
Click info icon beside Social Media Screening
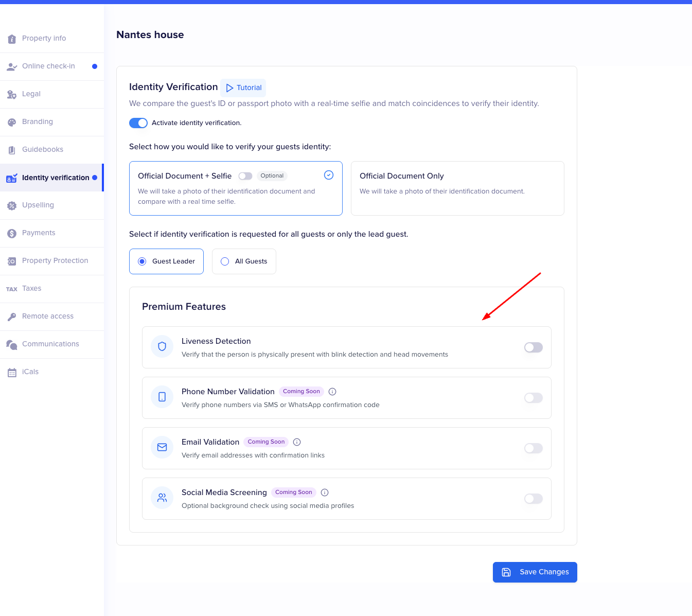[325, 492]
